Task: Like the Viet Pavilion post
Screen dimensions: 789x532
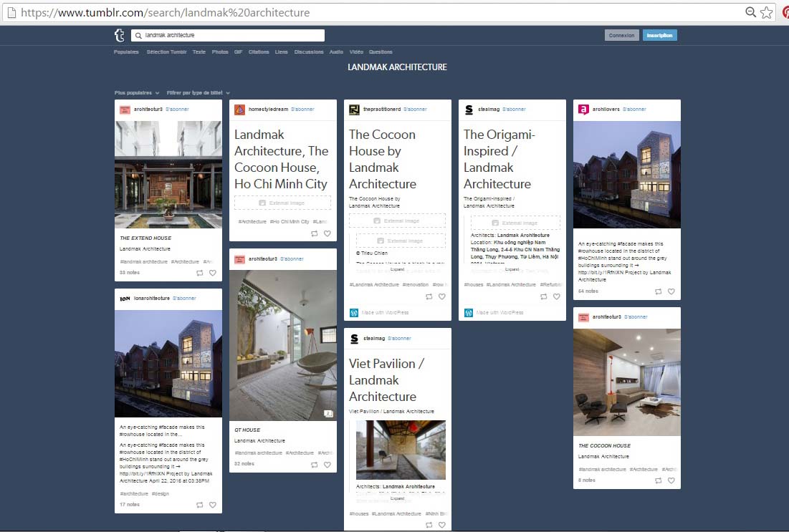Action: (442, 525)
